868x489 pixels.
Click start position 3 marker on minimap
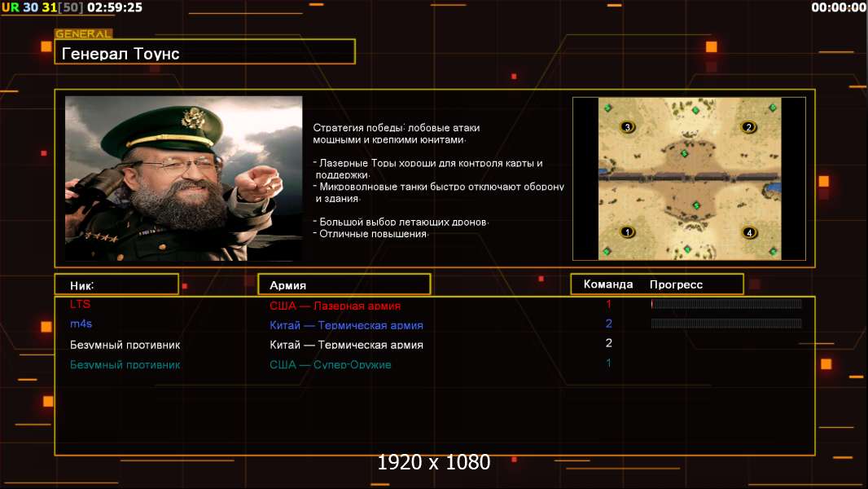627,127
